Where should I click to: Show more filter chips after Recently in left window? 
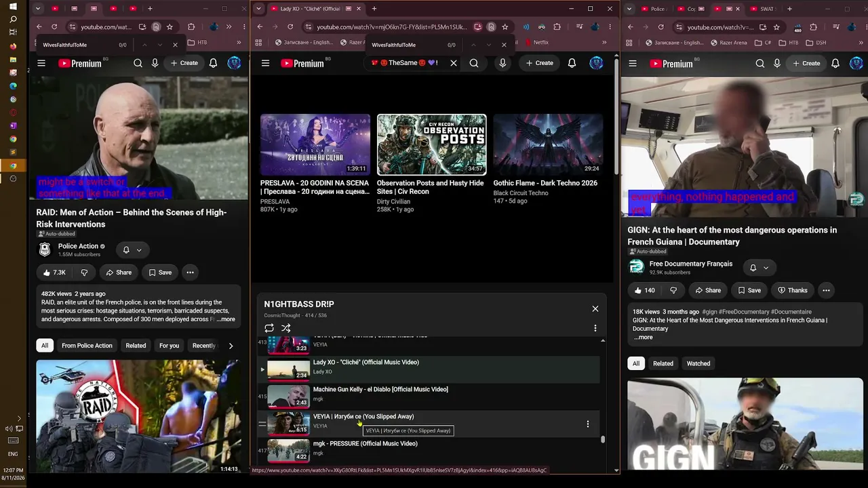(x=231, y=346)
